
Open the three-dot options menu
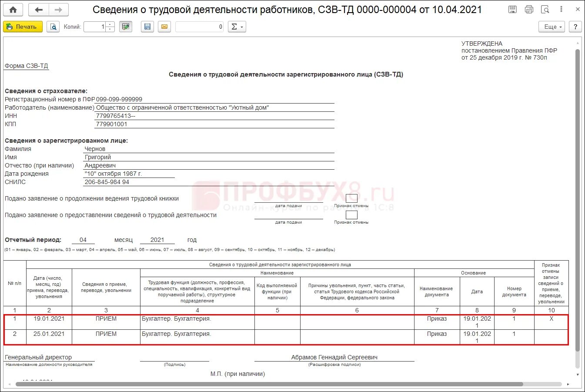pyautogui.click(x=562, y=10)
